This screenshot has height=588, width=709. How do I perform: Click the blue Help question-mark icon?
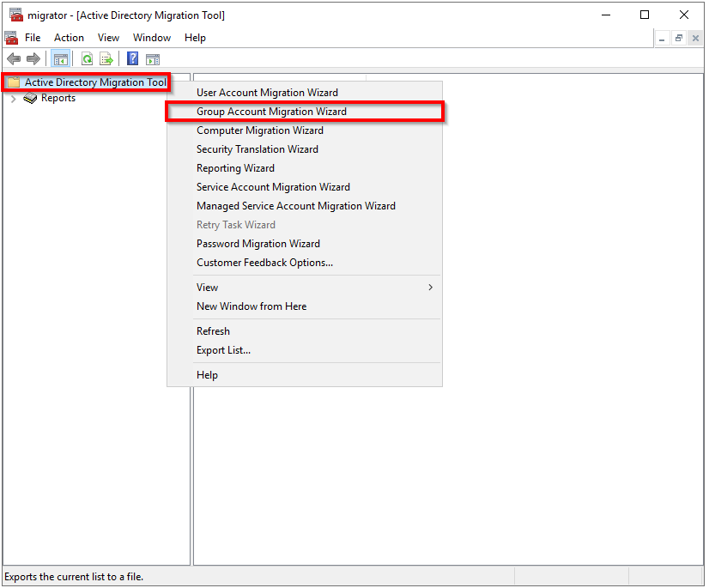click(132, 58)
